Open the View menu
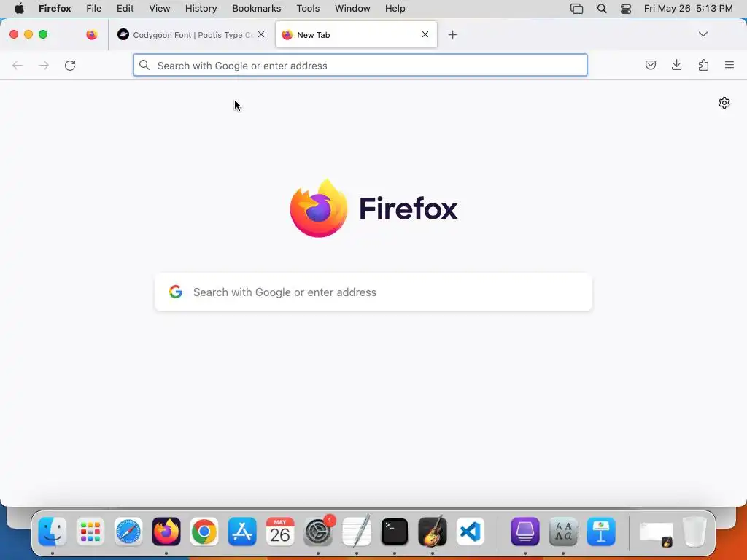 pos(160,9)
